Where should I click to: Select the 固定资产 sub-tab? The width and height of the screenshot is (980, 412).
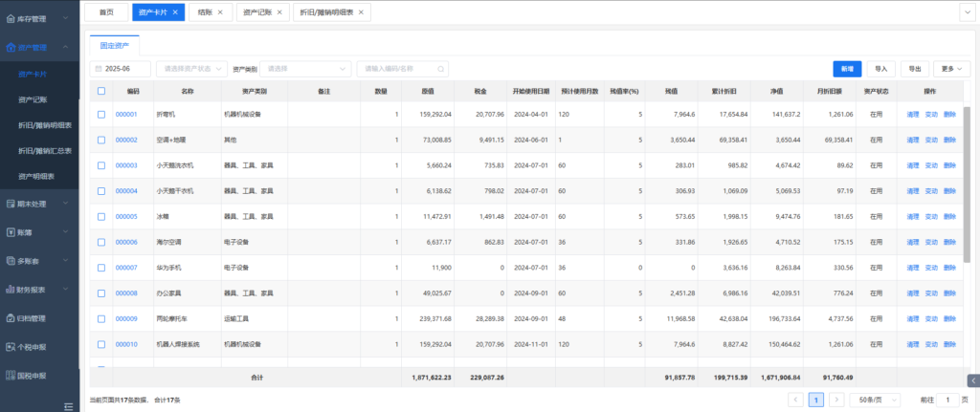click(115, 46)
